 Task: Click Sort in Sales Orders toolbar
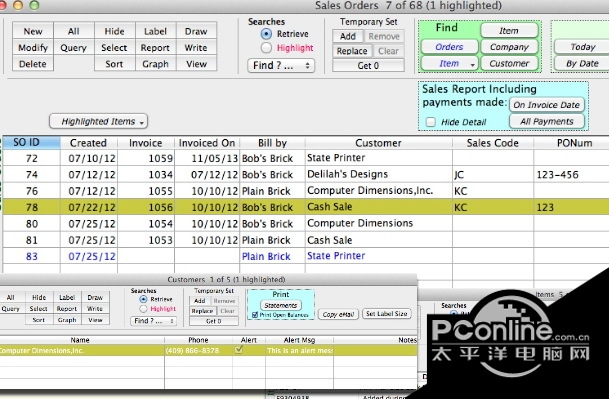[114, 64]
